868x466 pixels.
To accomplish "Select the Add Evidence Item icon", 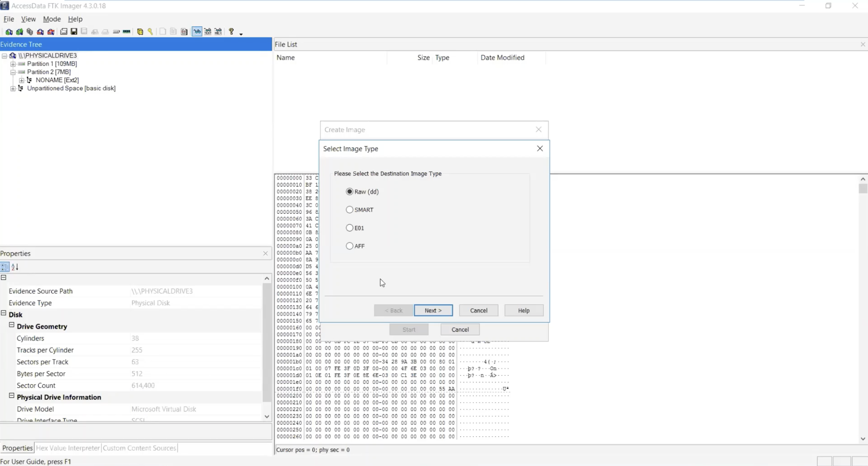I will click(x=9, y=31).
